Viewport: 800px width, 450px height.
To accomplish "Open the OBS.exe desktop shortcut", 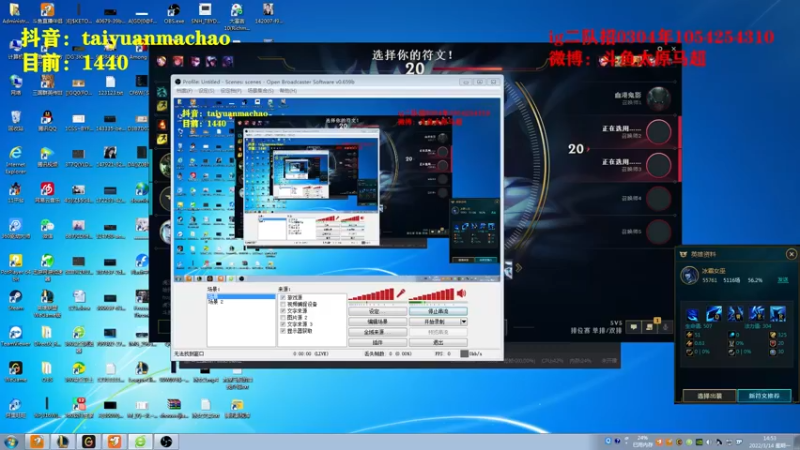I will click(x=174, y=13).
